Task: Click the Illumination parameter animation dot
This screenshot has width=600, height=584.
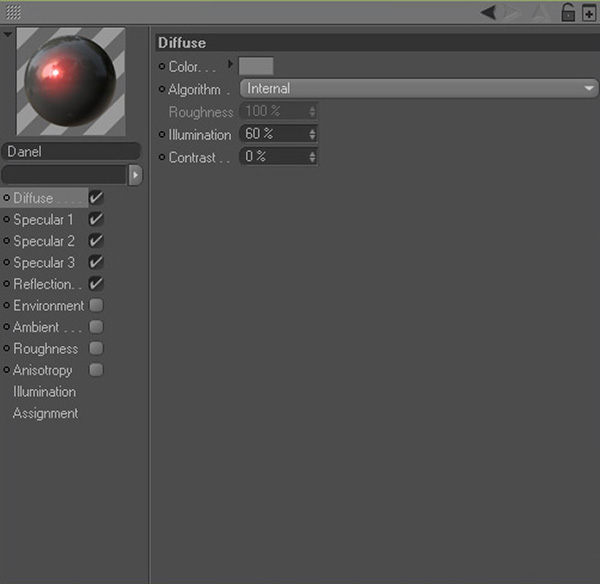Action: coord(162,134)
